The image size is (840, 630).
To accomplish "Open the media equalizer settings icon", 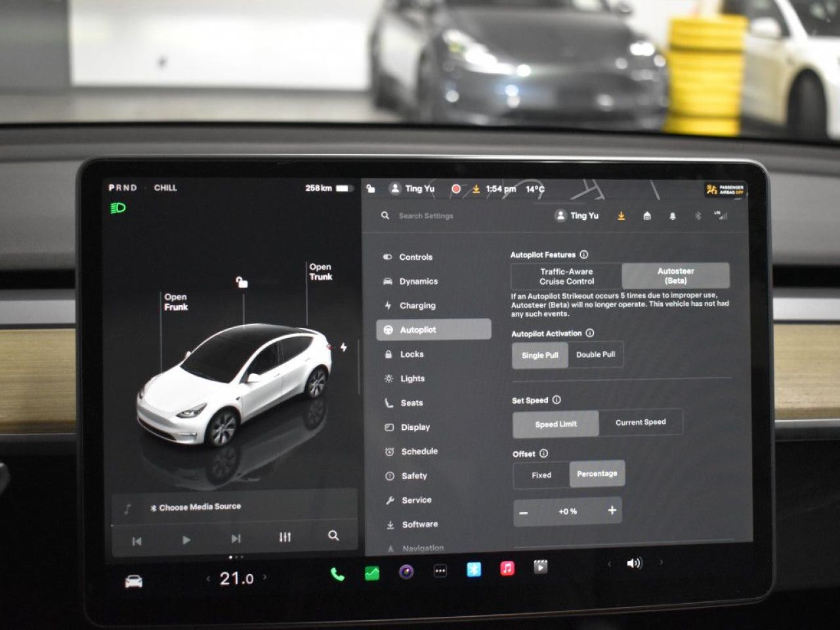I will pyautogui.click(x=285, y=537).
